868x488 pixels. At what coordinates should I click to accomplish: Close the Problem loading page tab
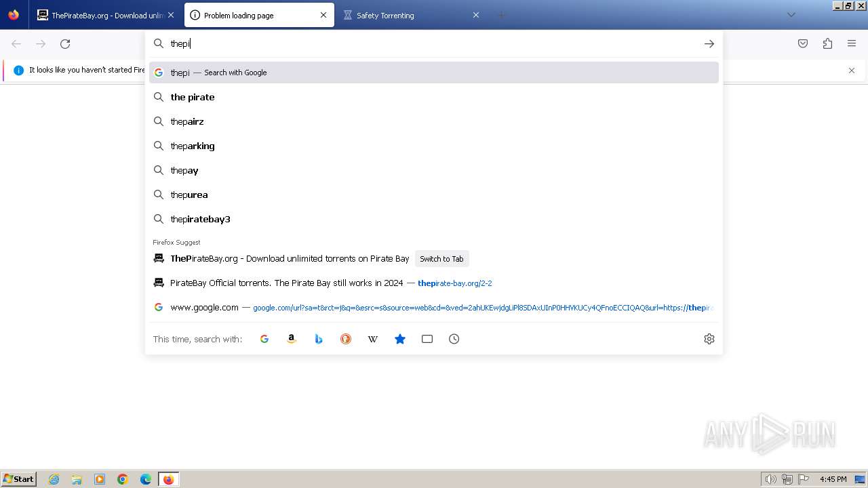point(323,15)
